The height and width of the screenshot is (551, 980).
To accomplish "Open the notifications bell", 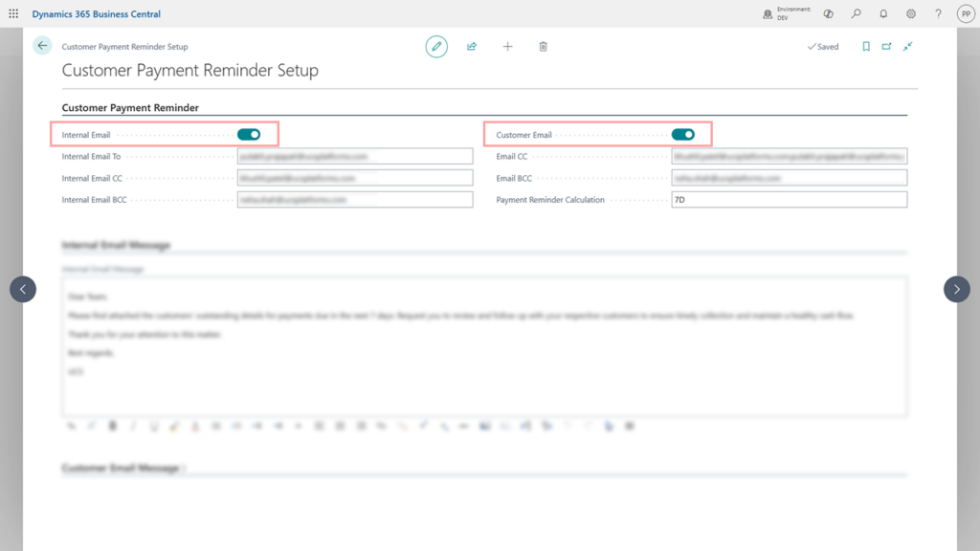I will pos(883,13).
